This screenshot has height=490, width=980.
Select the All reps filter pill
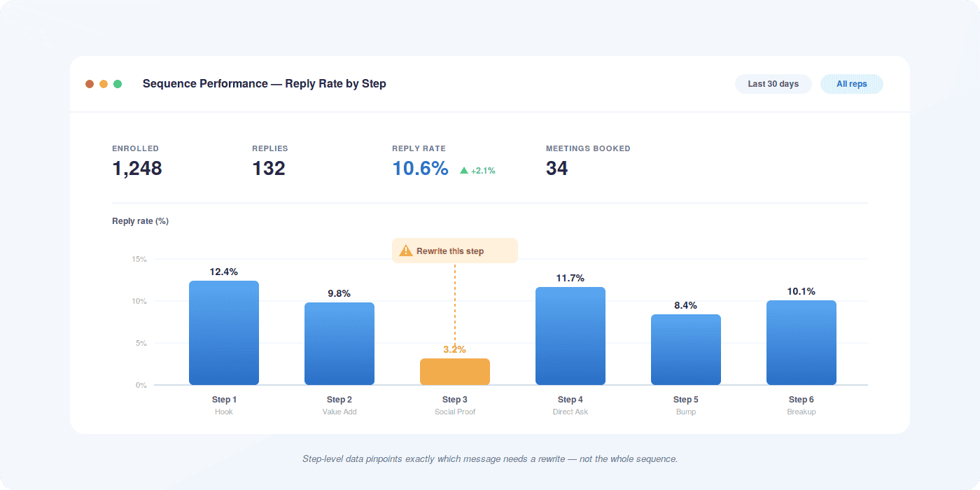coord(852,84)
